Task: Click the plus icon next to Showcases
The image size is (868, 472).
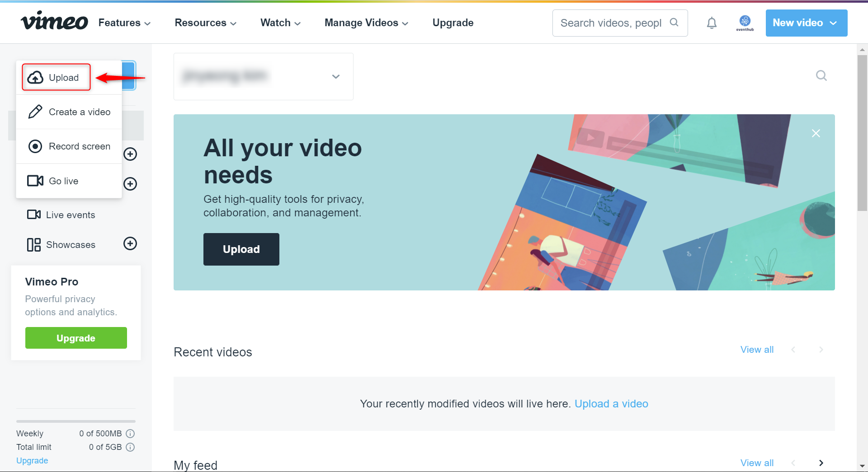Action: [130, 244]
